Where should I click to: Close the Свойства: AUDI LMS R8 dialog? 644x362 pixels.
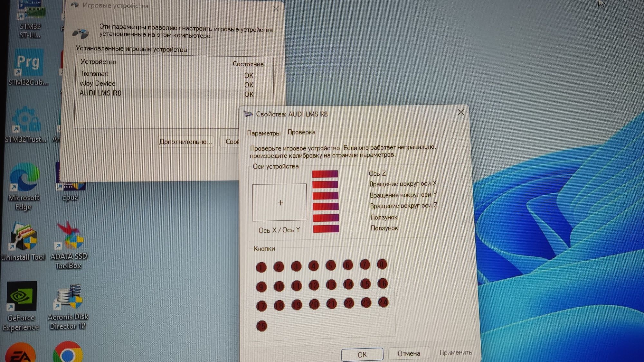[x=461, y=112]
